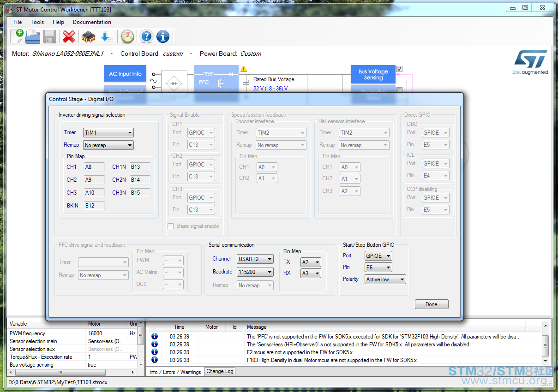The image size is (558, 392).
Task: Open the Documentation menu
Action: (x=92, y=22)
